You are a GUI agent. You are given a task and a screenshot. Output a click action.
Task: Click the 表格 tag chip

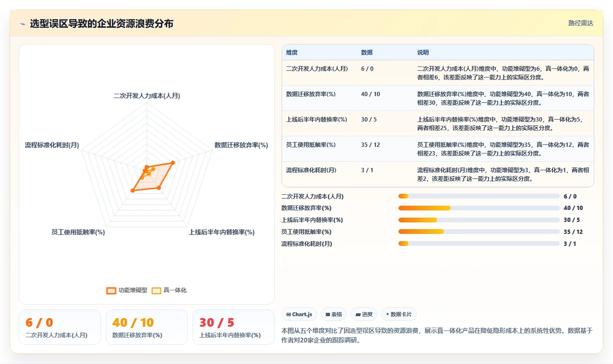point(334,314)
